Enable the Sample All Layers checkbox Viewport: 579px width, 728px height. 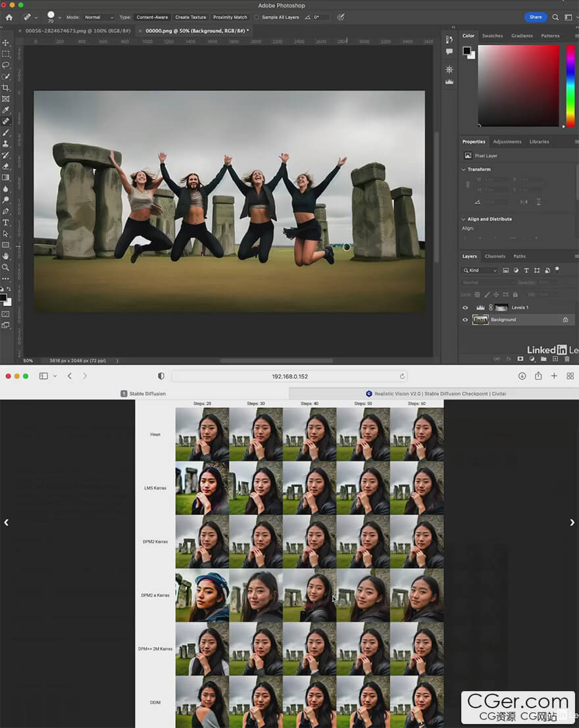click(257, 17)
